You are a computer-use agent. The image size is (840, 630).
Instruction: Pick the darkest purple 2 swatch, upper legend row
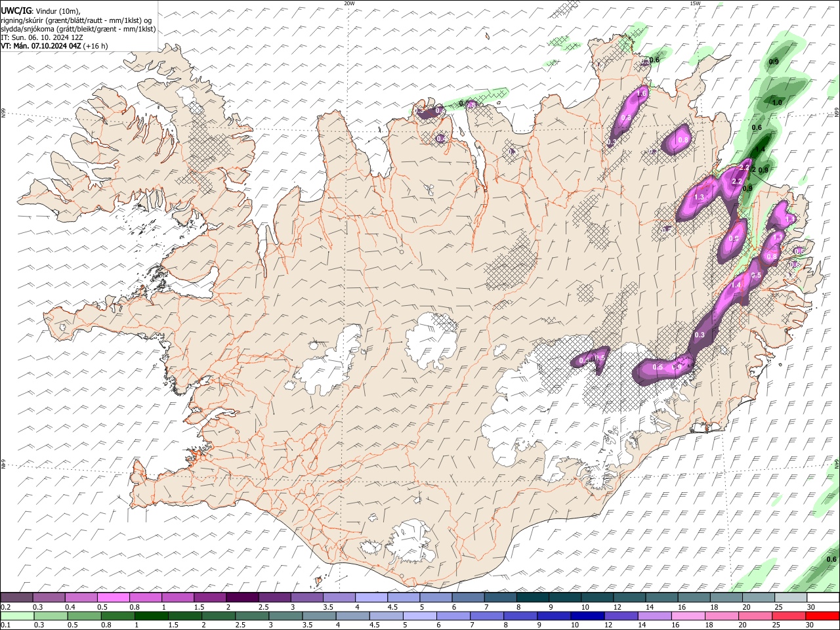coord(242,597)
